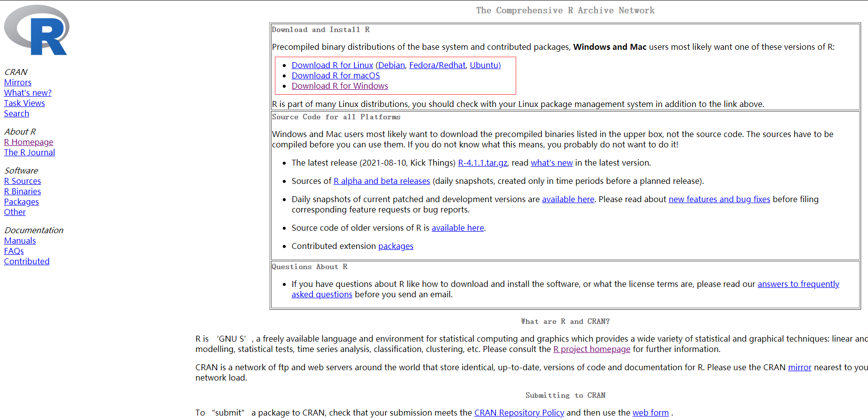Open contributed extension packages link

pos(396,246)
